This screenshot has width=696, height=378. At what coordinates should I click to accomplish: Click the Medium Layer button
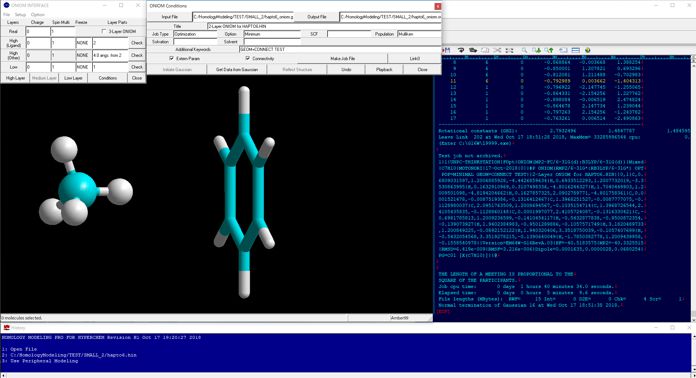tap(44, 78)
